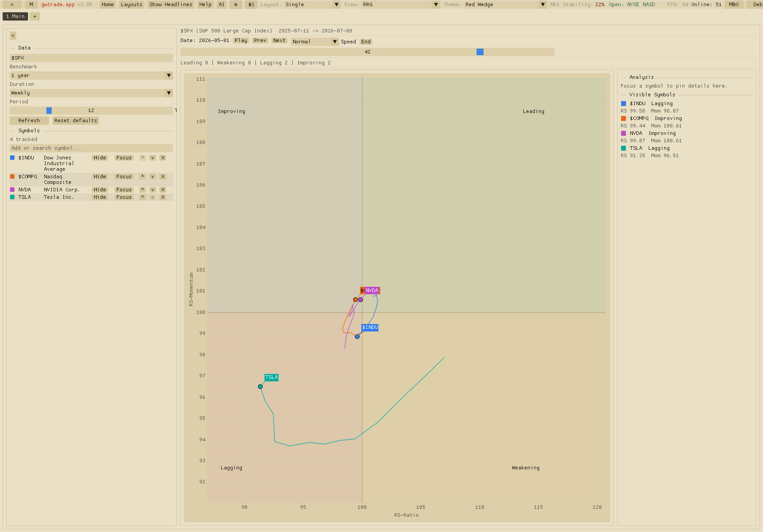Click Show Headlines in the menu bar
Image resolution: width=763 pixels, height=532 pixels.
(170, 4)
